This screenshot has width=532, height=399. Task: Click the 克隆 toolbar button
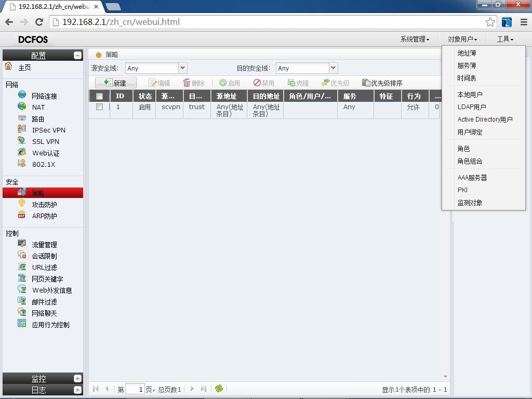point(298,83)
